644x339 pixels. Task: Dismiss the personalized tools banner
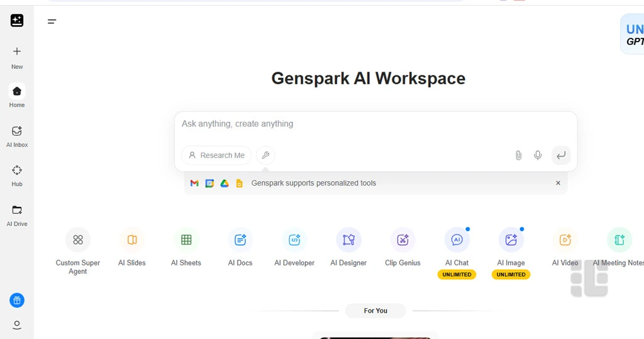558,183
